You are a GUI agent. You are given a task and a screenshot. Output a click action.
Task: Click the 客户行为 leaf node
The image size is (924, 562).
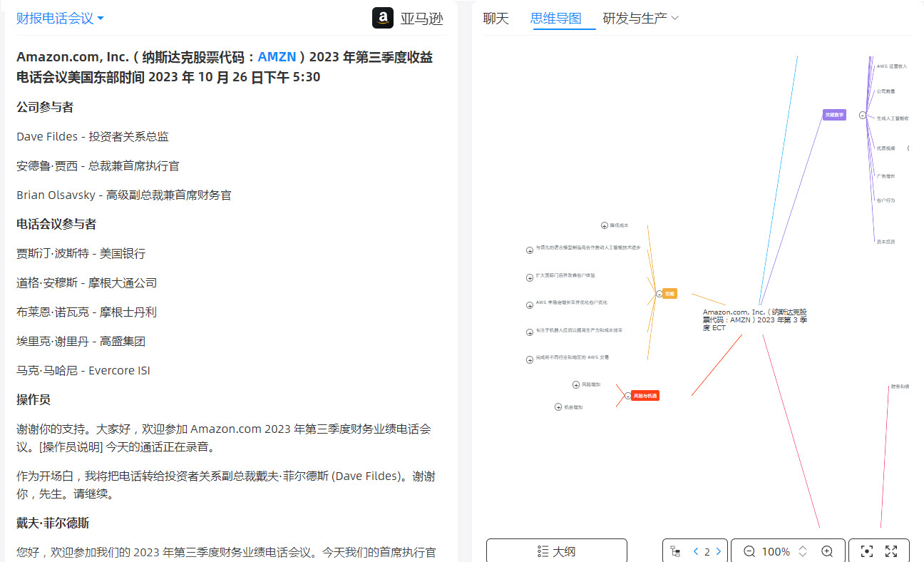885,200
